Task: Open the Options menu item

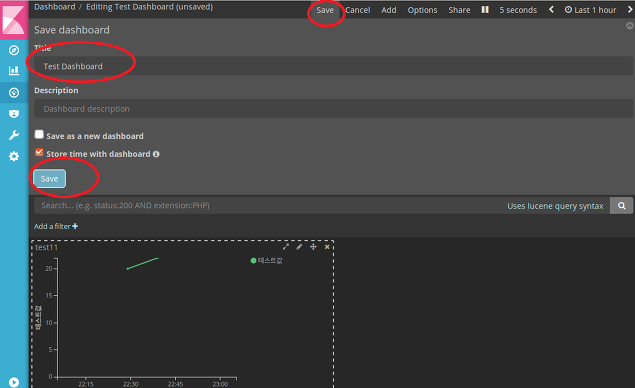Action: (x=422, y=10)
